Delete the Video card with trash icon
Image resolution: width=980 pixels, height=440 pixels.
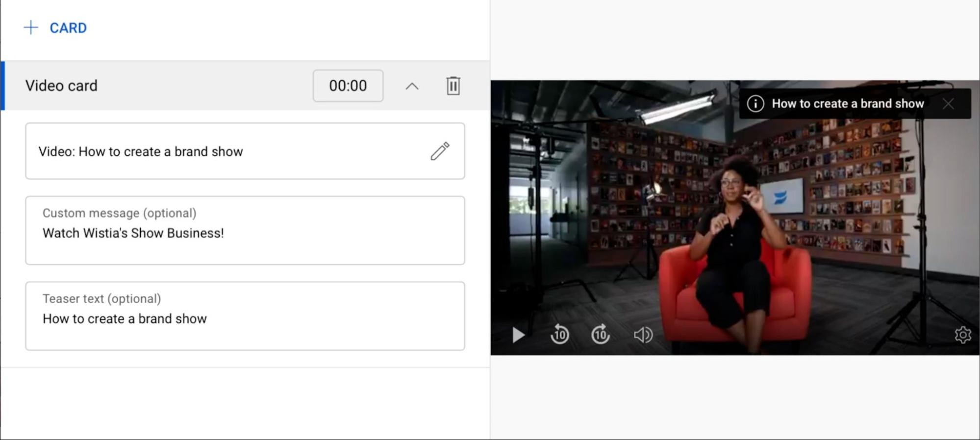[x=453, y=86]
